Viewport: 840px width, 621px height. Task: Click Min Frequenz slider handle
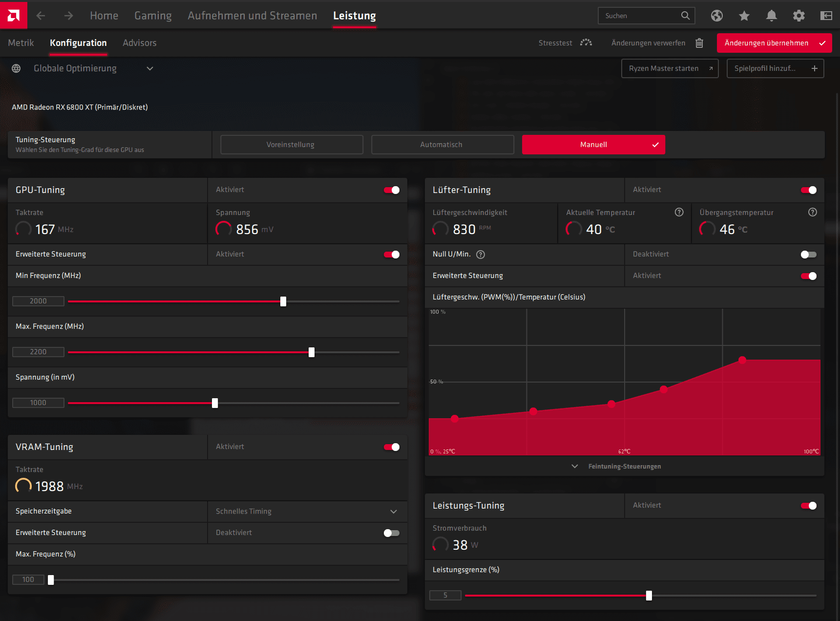[283, 301]
